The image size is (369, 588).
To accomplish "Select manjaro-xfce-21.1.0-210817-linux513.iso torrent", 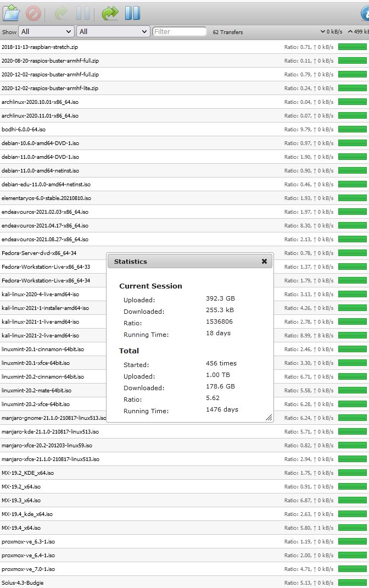I will [185, 459].
